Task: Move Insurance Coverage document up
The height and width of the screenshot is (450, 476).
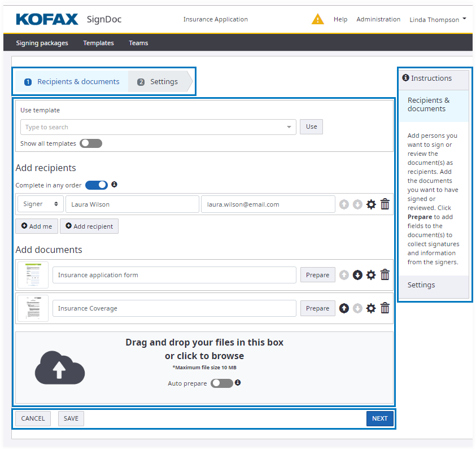Action: (344, 308)
